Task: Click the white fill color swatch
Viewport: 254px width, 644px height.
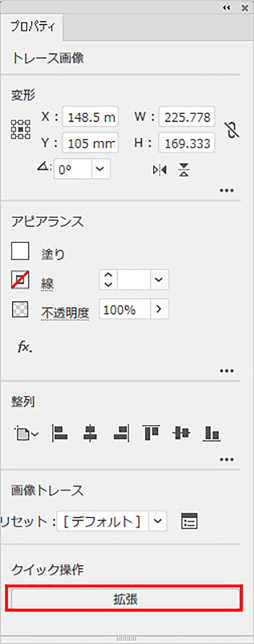Action: pos(20,251)
